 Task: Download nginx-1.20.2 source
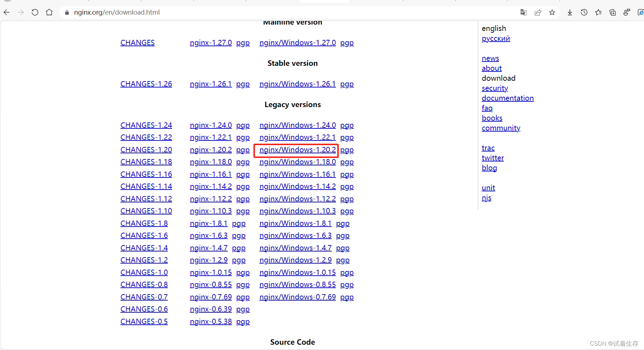coord(211,150)
